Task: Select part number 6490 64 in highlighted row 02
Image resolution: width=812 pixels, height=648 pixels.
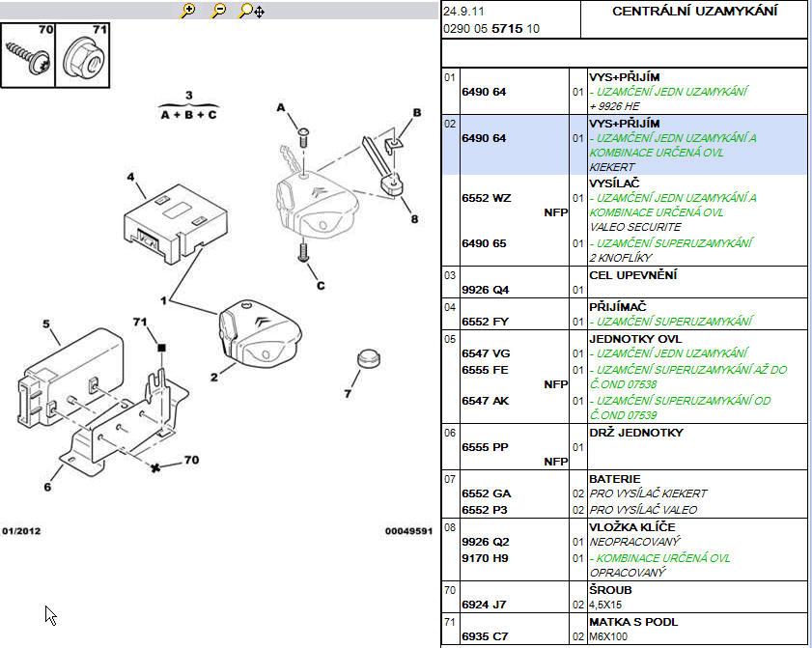Action: point(484,138)
